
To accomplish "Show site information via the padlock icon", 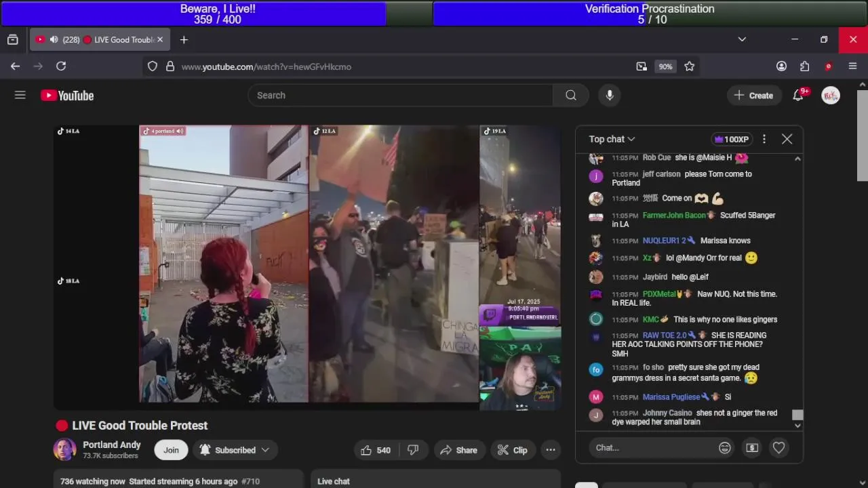I will click(170, 66).
